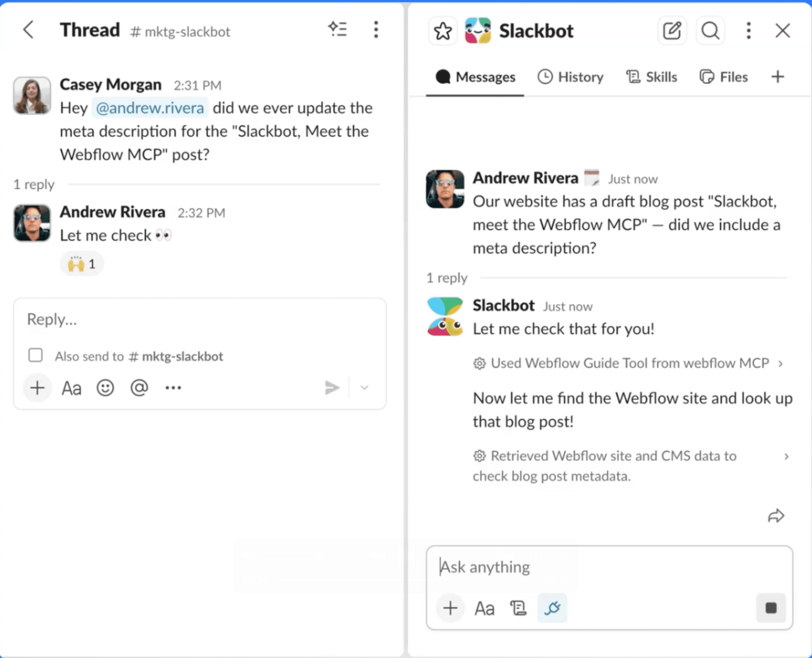812x658 pixels.
Task: Click the @andrew.rivera mention
Action: [x=150, y=108]
